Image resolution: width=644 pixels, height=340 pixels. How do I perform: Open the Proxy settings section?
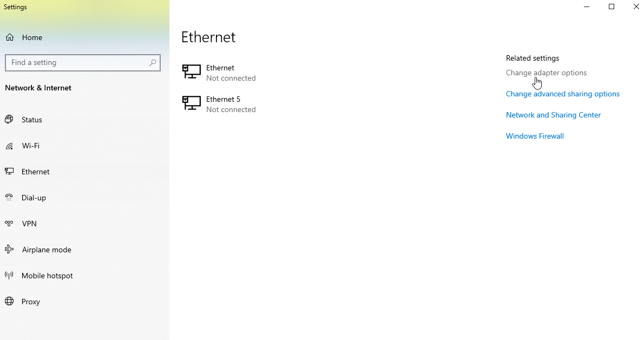click(x=31, y=302)
